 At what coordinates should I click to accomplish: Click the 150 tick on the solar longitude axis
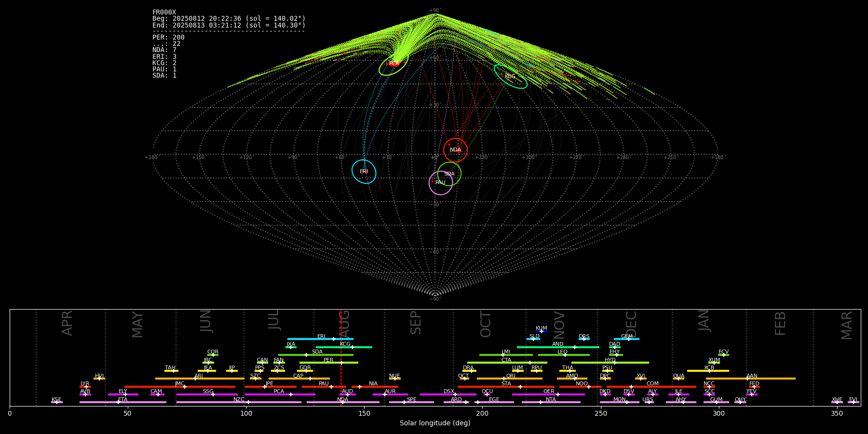coord(364,413)
